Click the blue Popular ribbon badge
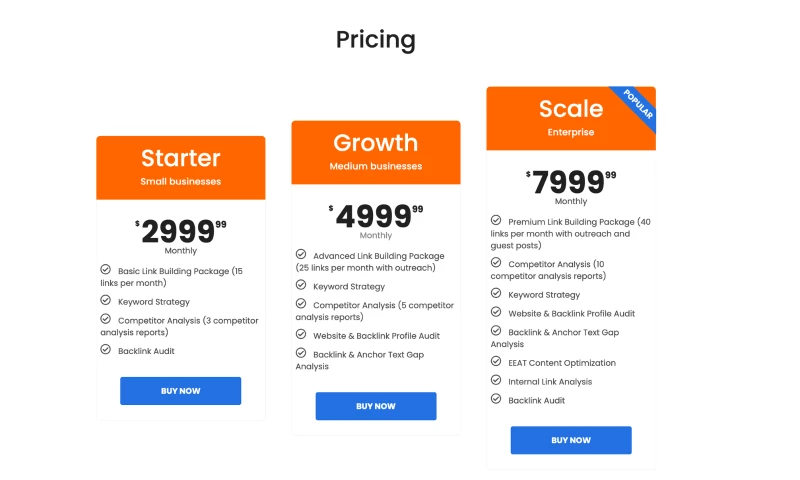The image size is (800, 480). pyautogui.click(x=638, y=105)
